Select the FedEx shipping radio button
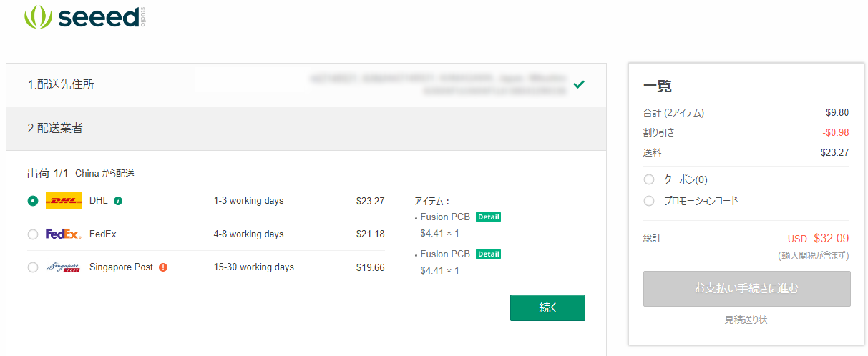Image resolution: width=868 pixels, height=356 pixels. (33, 234)
